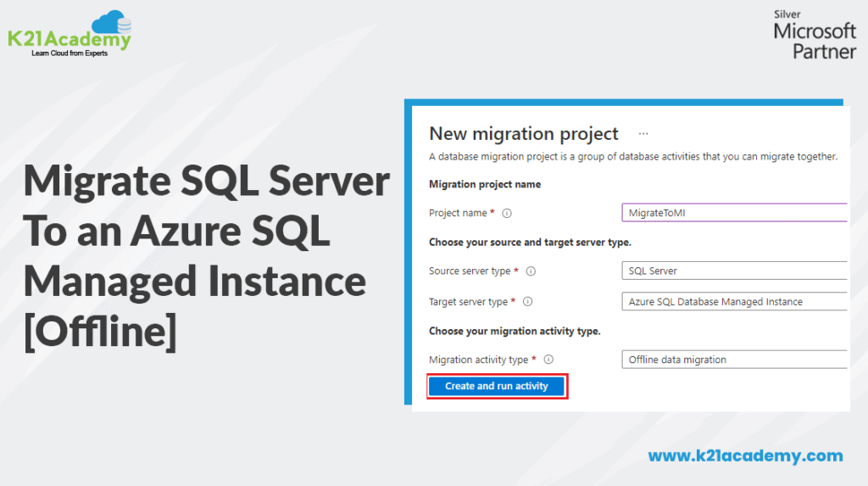Click the info icon beside Target server type
Screen dimensions: 868x486
click(x=527, y=302)
